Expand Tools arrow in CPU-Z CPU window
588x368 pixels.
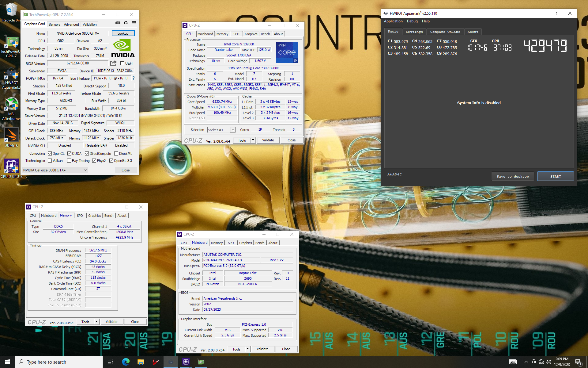click(x=253, y=140)
